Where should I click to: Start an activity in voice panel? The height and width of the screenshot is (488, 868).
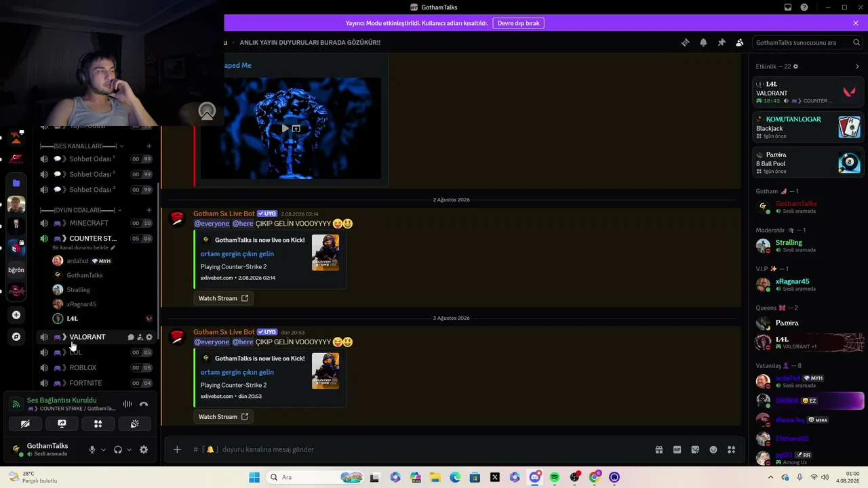tap(98, 424)
